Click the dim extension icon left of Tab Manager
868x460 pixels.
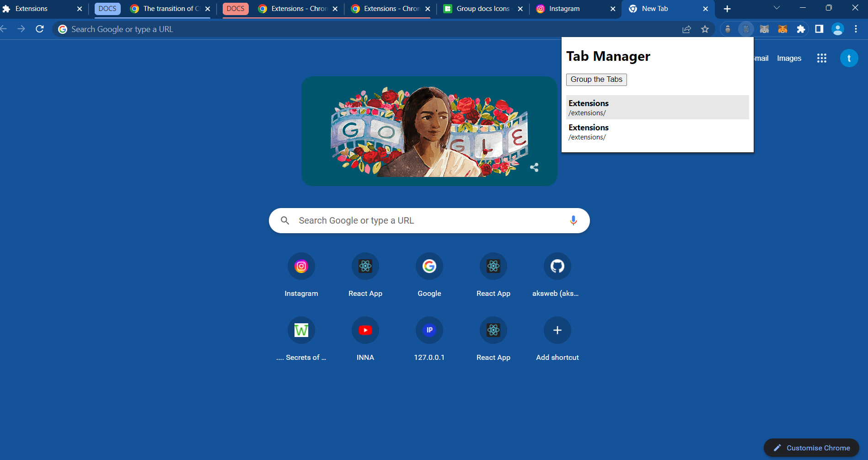click(x=728, y=29)
